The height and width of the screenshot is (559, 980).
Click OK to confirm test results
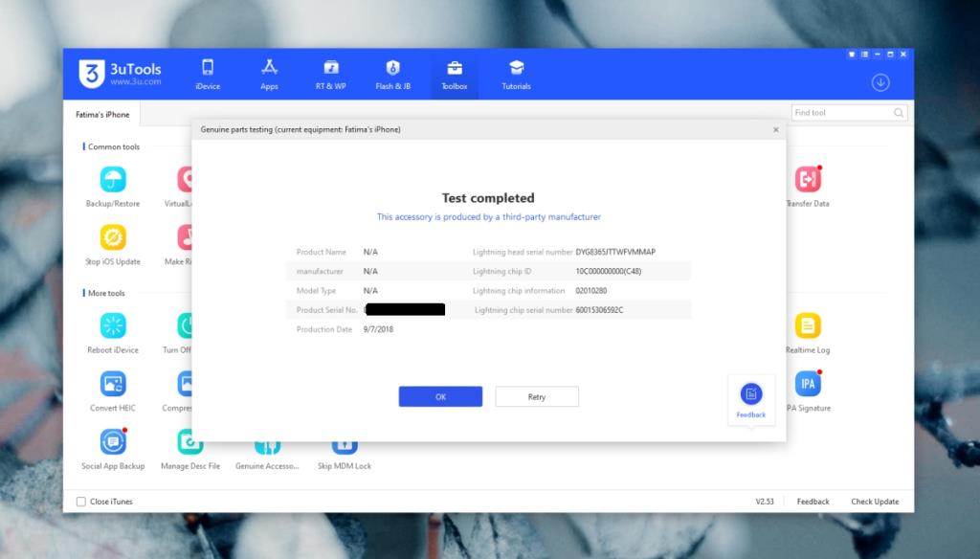point(440,396)
